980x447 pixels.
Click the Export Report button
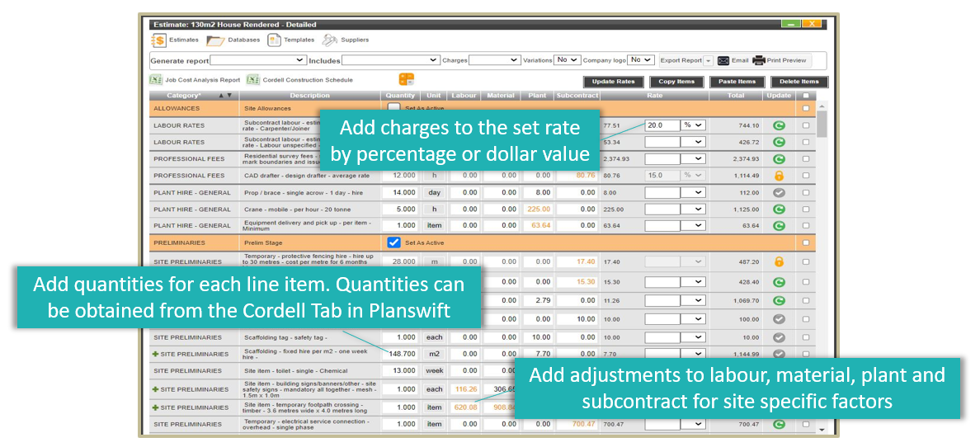[x=681, y=61]
